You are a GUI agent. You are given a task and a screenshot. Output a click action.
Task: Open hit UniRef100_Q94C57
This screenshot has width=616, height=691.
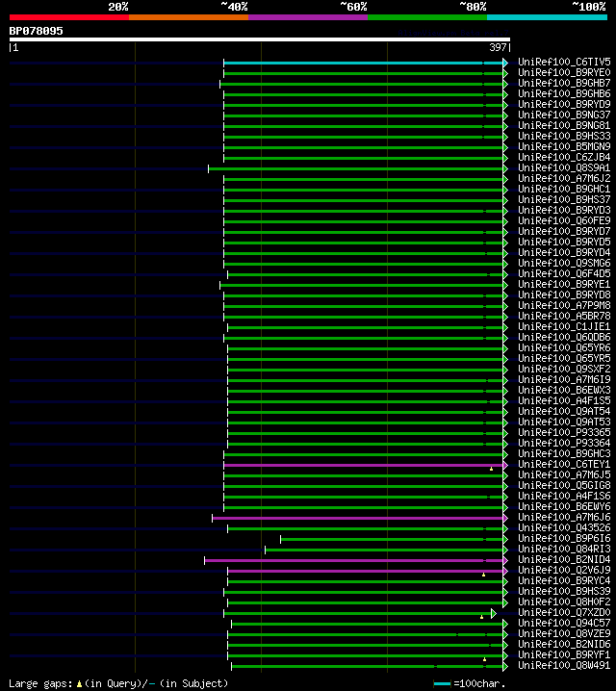pos(564,623)
